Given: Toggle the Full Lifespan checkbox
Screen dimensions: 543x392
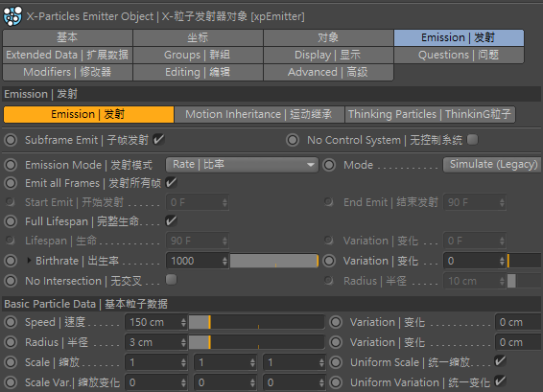Looking at the screenshot, I should tap(171, 220).
